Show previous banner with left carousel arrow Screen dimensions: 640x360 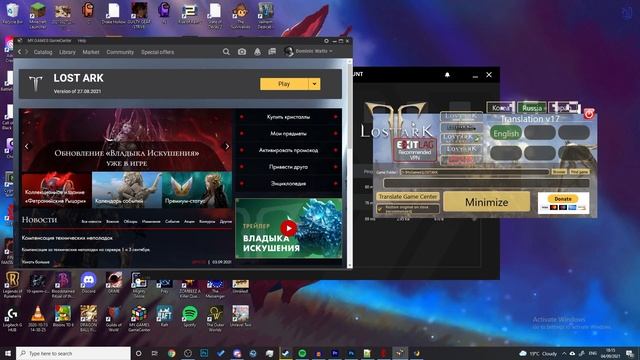point(27,146)
